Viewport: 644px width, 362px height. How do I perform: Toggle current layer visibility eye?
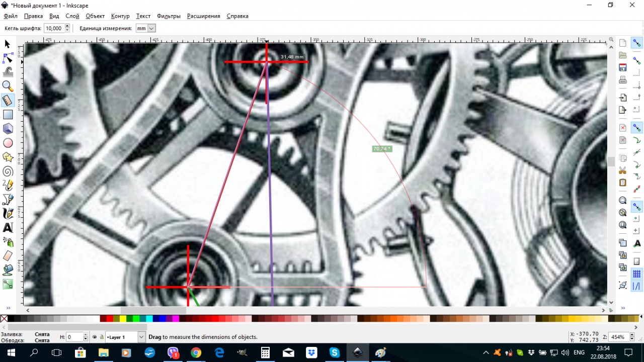pos(94,337)
